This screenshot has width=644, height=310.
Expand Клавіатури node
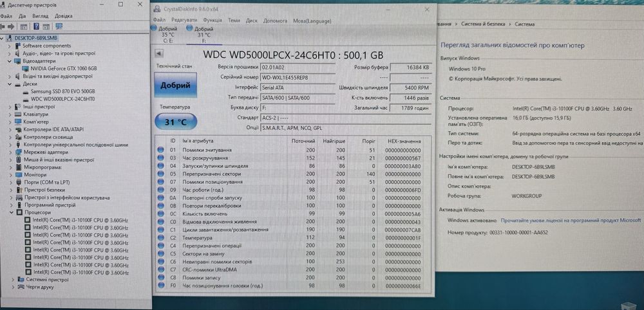pos(10,114)
